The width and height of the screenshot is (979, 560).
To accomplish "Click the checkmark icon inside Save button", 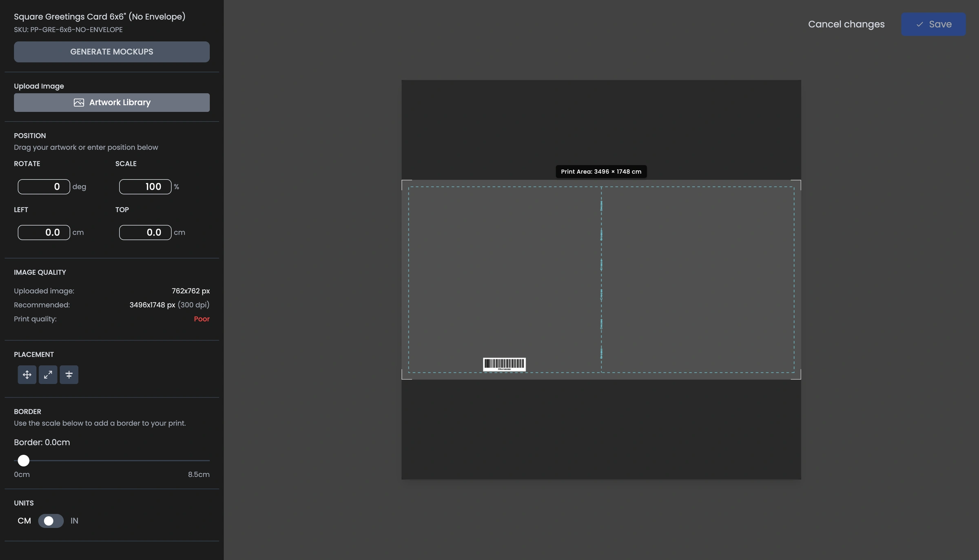I will 919,24.
